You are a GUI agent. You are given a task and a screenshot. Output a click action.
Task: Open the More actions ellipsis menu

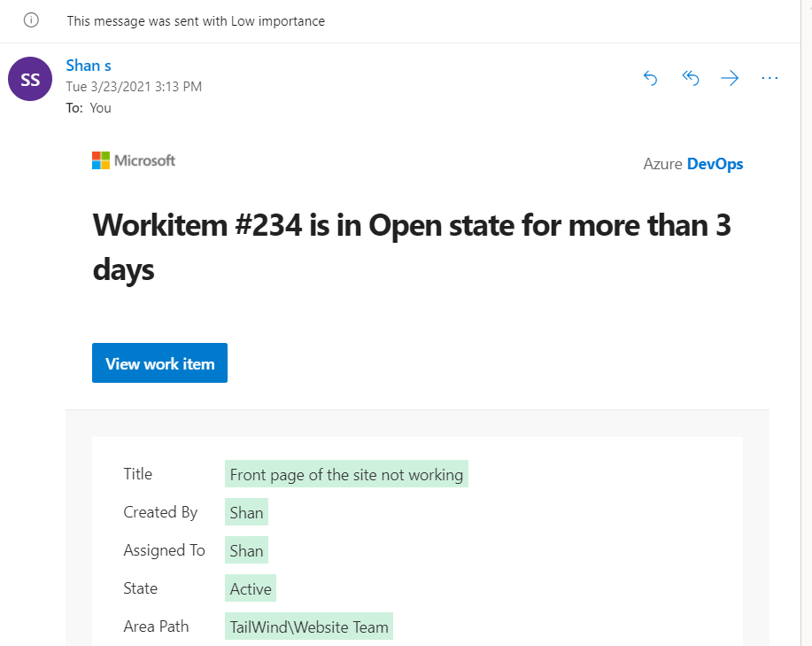click(769, 78)
